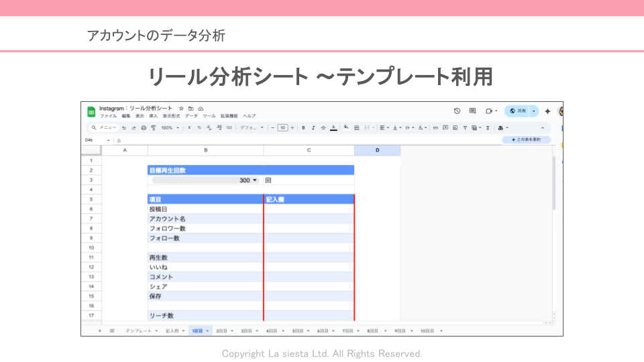Click the insert link icon
This screenshot has width=644, height=362.
435,127
